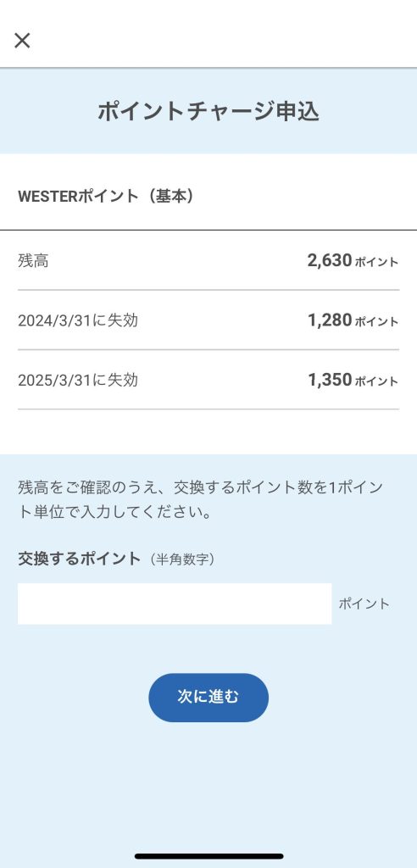Tap the instruction text about 1ポイント単位
This screenshot has width=417, height=868.
201,500
